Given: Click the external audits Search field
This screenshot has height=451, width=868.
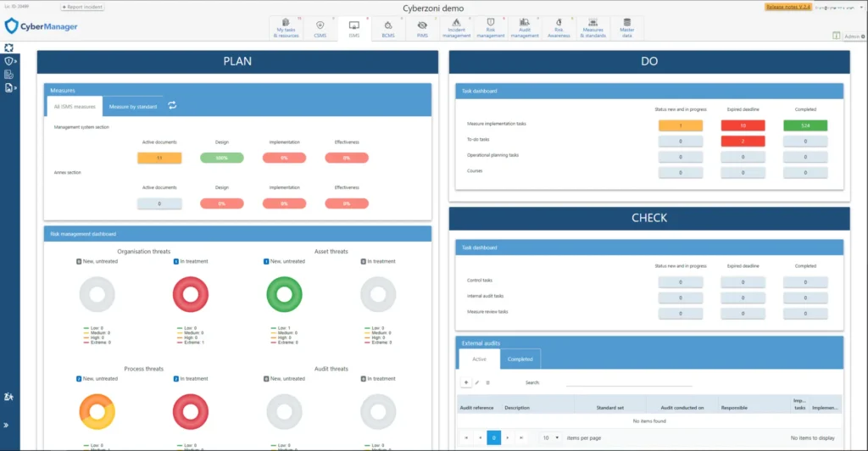Looking at the screenshot, I should click(x=627, y=382).
